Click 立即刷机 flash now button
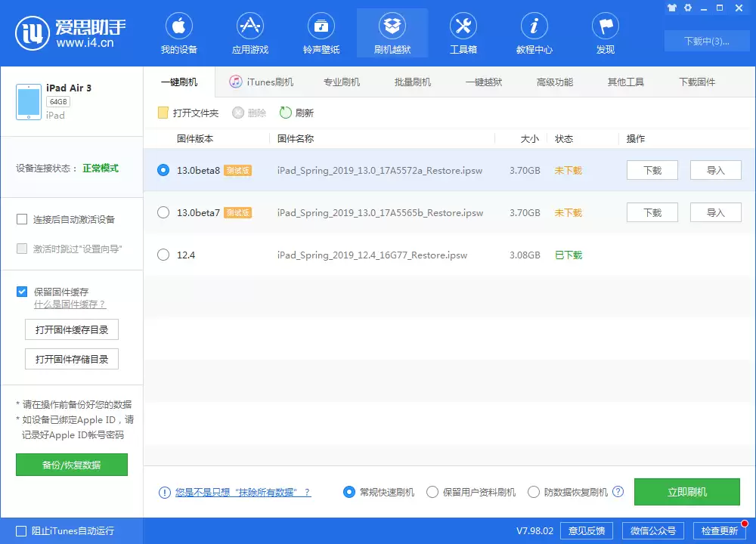756x544 pixels. [x=687, y=492]
